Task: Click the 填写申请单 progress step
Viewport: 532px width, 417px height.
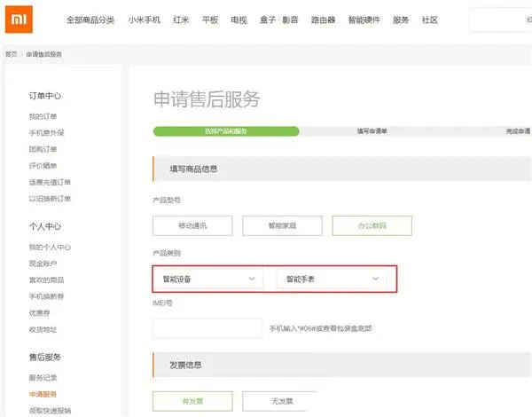Action: click(372, 131)
